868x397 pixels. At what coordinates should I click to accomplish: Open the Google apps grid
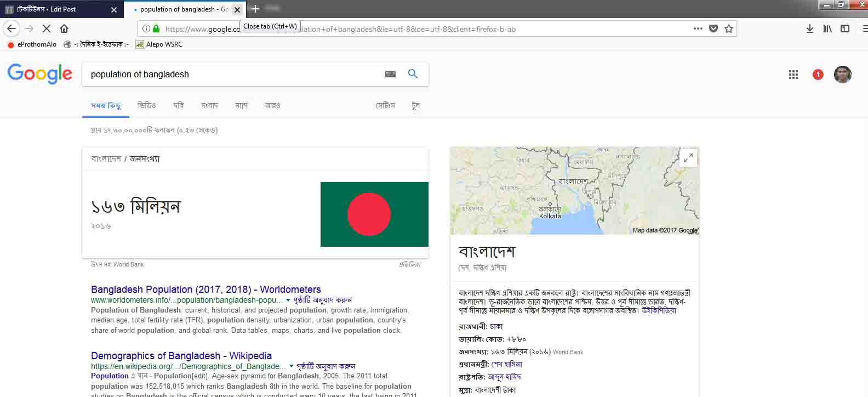coord(793,75)
